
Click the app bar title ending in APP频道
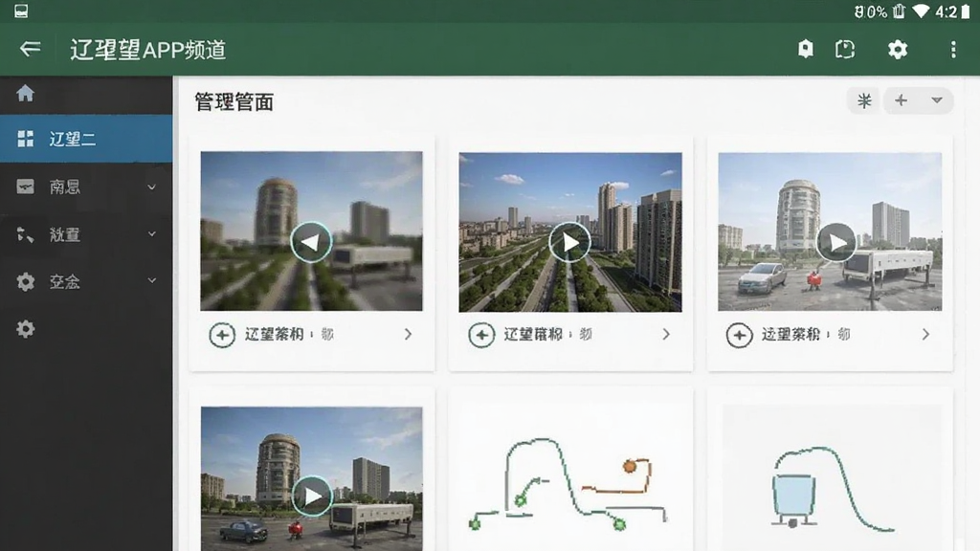coord(148,50)
